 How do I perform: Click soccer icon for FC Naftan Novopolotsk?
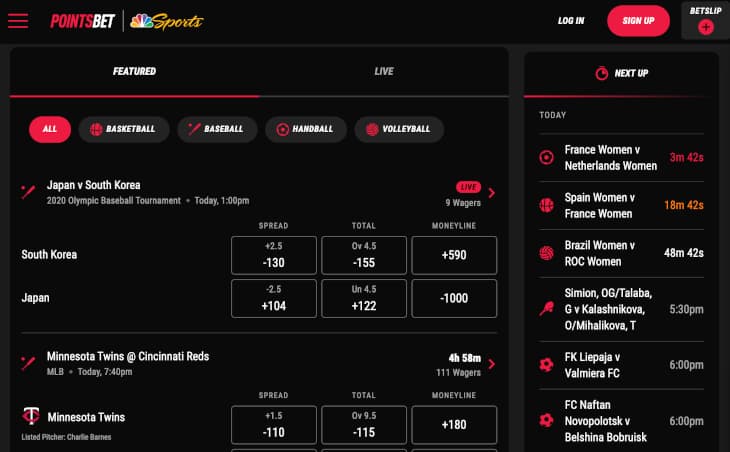547,420
